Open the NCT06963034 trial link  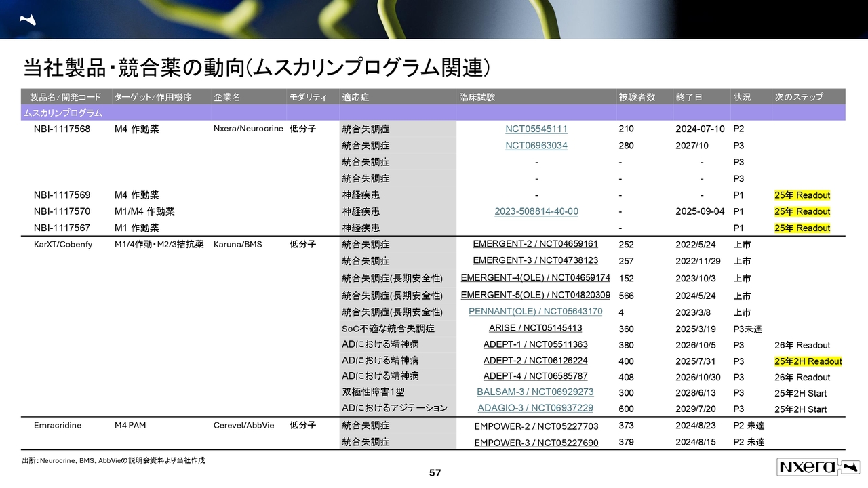tap(536, 146)
